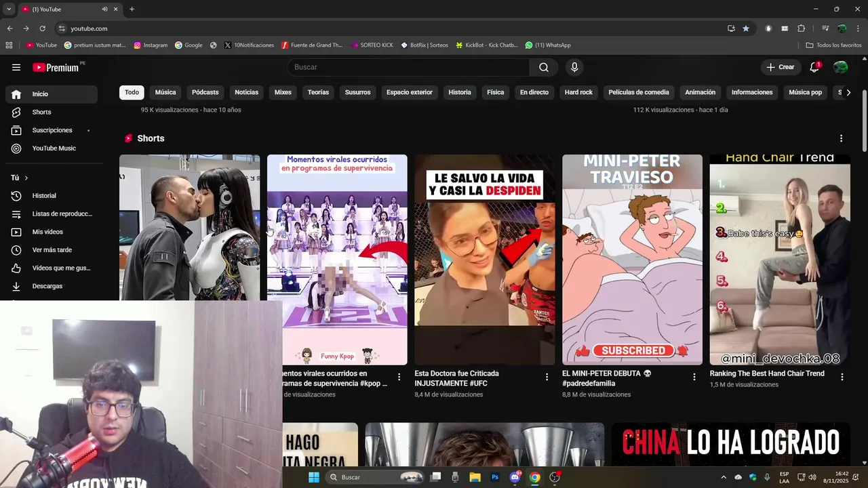Go back with the browser back arrow

click(x=9, y=28)
